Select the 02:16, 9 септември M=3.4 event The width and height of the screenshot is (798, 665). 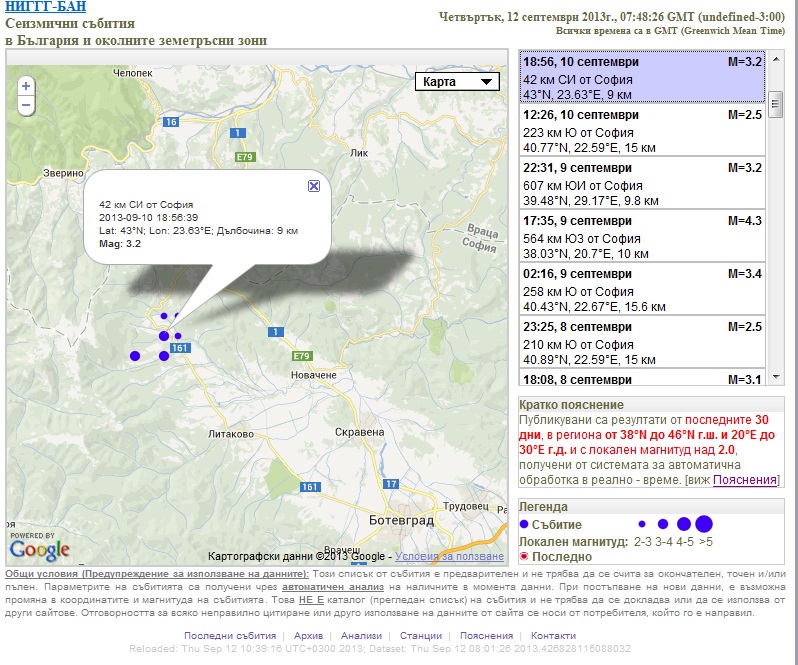(x=642, y=289)
